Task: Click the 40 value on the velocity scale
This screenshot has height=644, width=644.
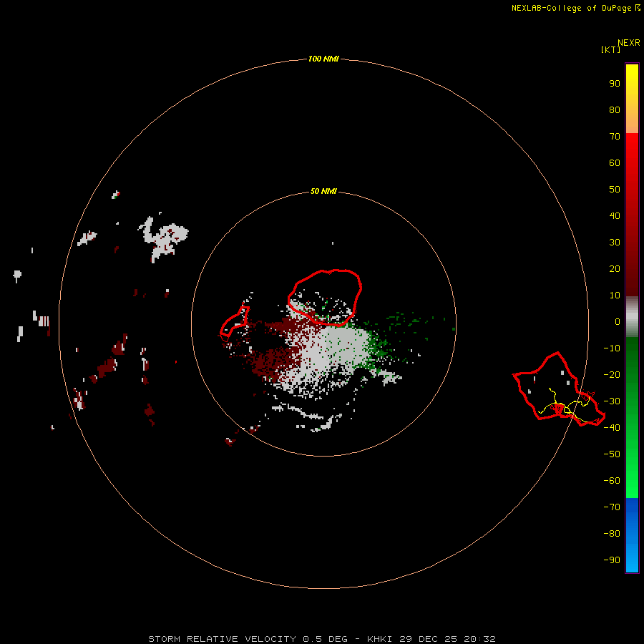Action: coord(615,215)
